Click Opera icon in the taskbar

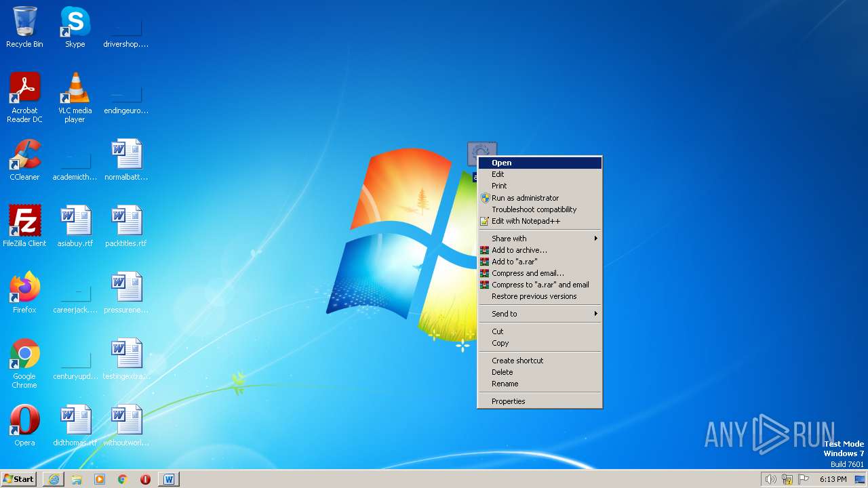[145, 479]
